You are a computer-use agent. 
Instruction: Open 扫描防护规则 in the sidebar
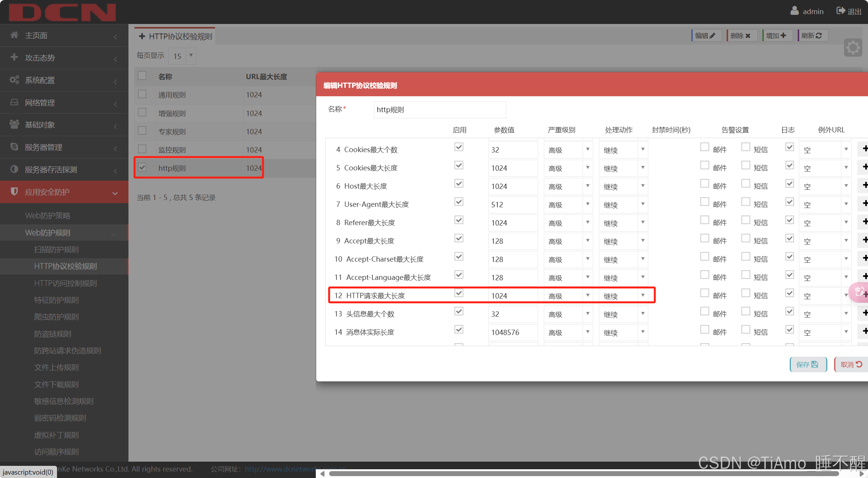(57, 249)
